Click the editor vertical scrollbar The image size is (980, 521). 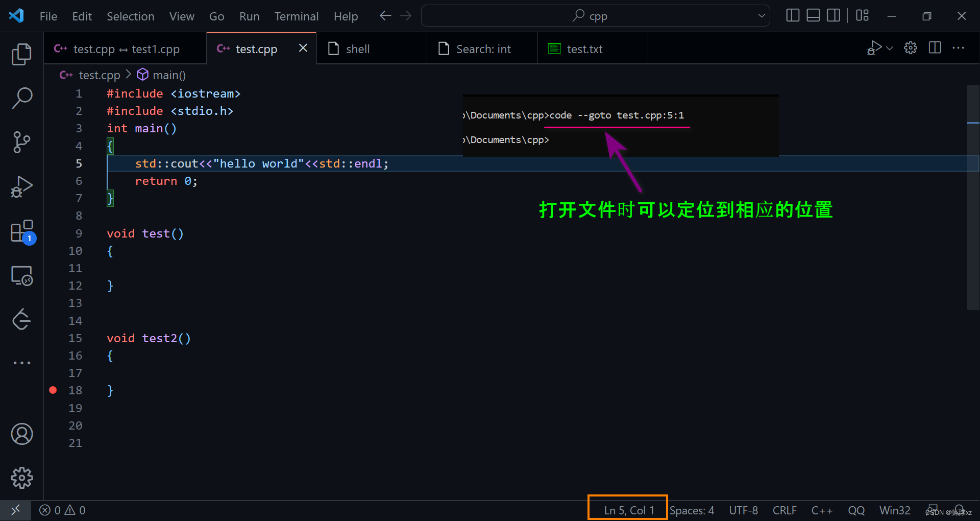pyautogui.click(x=973, y=197)
